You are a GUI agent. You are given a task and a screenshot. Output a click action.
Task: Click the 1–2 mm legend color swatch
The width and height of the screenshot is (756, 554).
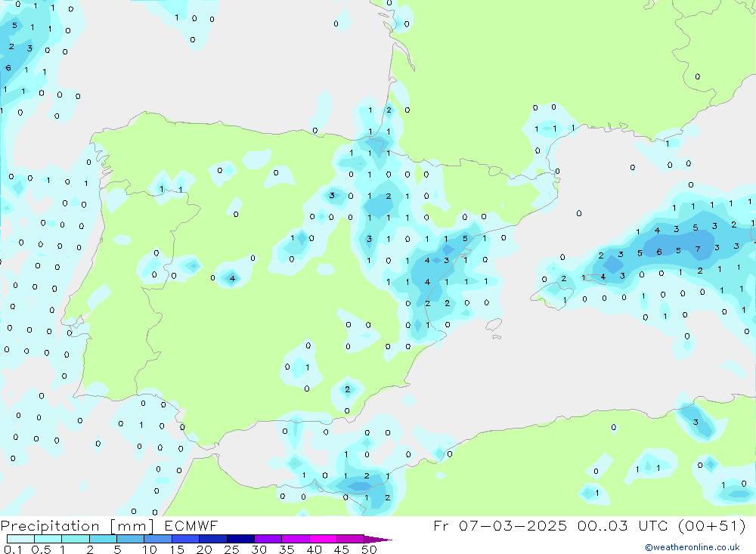click(76, 539)
